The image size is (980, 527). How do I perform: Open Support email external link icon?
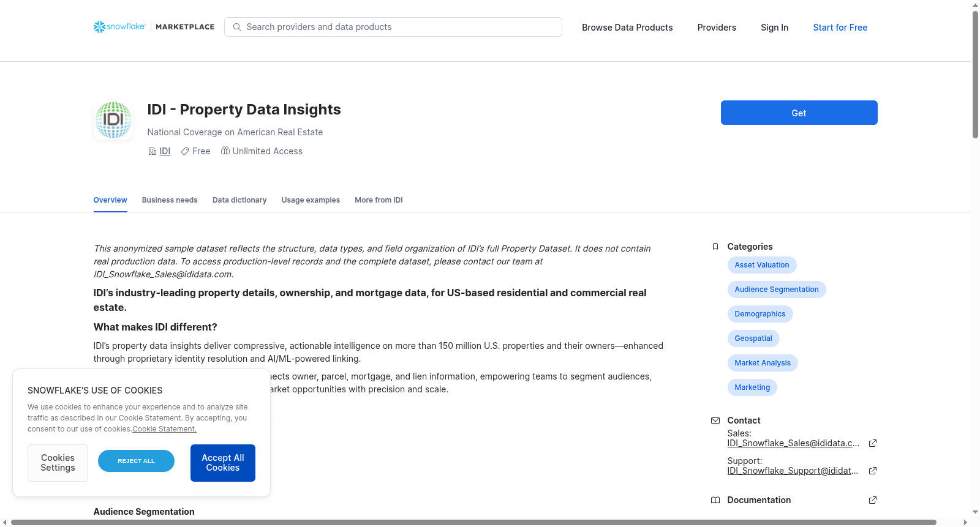coord(873,471)
